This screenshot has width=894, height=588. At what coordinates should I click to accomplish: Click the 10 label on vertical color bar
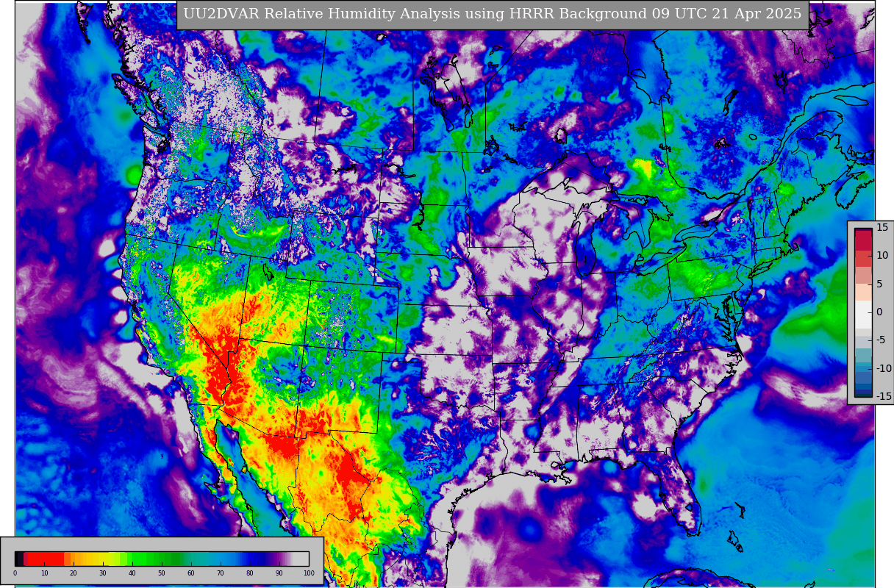(882, 256)
